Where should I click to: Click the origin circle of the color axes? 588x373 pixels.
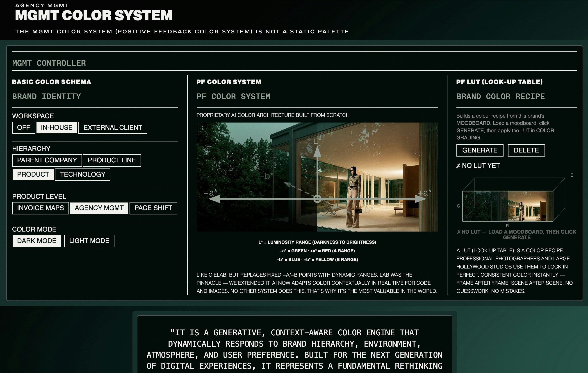(x=317, y=199)
